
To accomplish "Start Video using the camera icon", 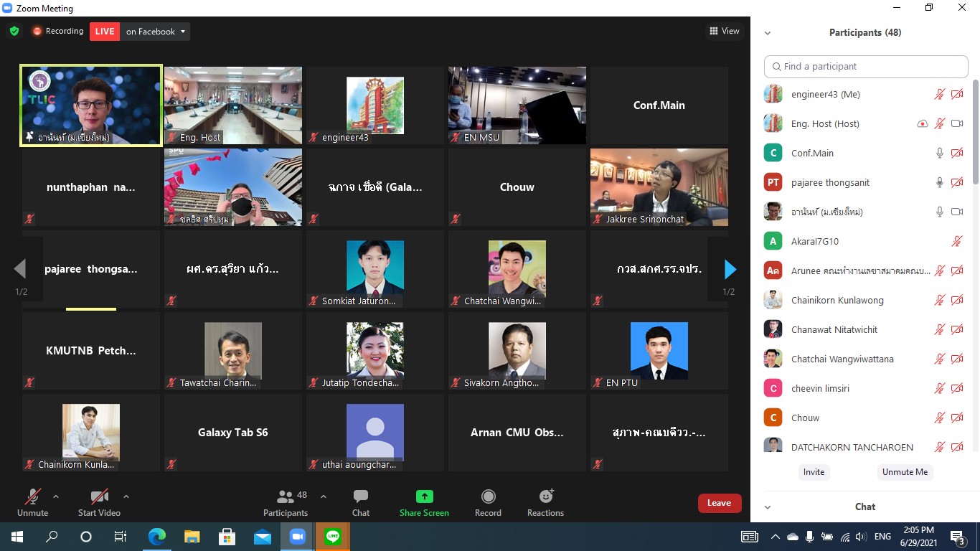I will pyautogui.click(x=99, y=502).
